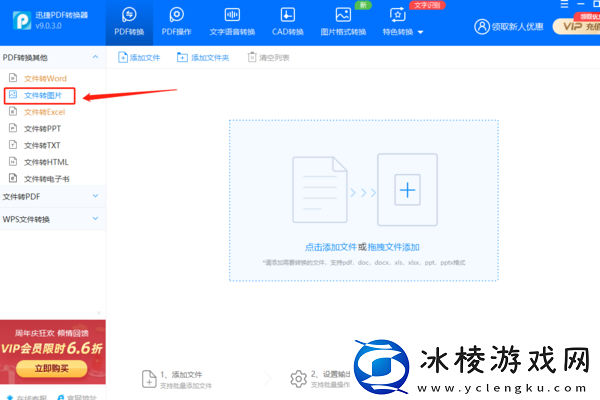Click the plus icon in drop zone
This screenshot has height=400, width=600.
coord(408,190)
